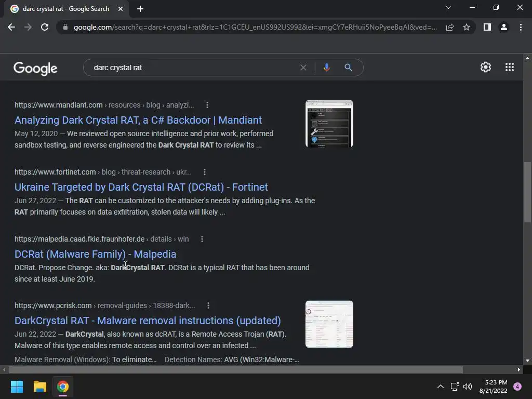Click the pcrisk result thumbnail
This screenshot has width=532, height=399.
click(x=329, y=324)
